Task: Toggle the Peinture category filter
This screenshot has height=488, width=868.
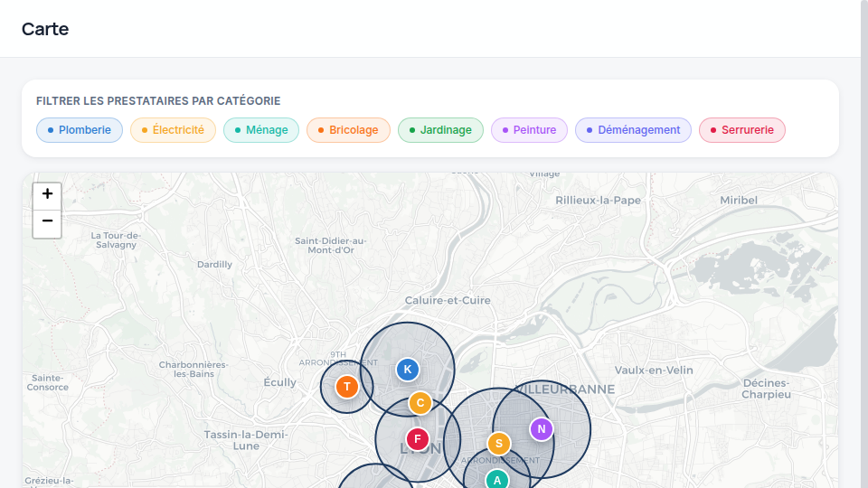Action: pyautogui.click(x=529, y=130)
